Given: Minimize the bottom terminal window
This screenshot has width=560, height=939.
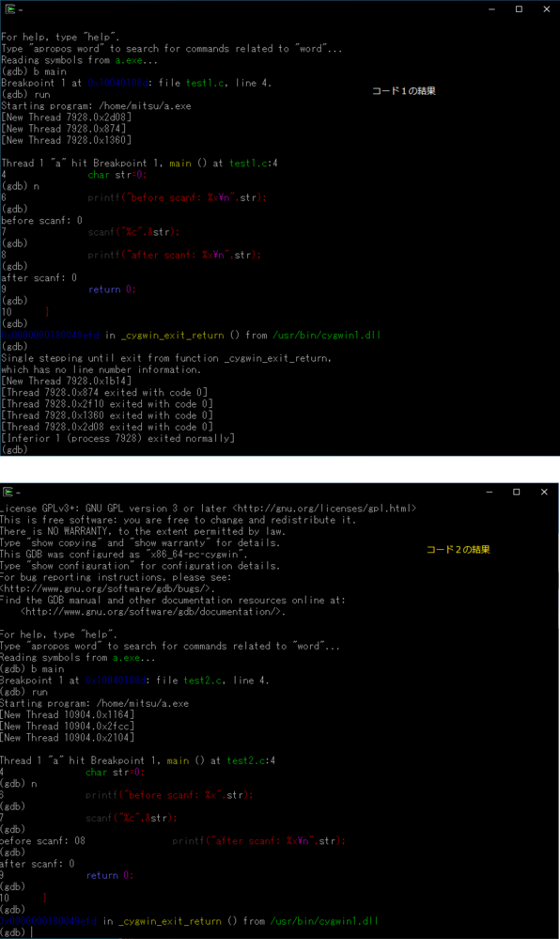Looking at the screenshot, I should click(x=490, y=492).
